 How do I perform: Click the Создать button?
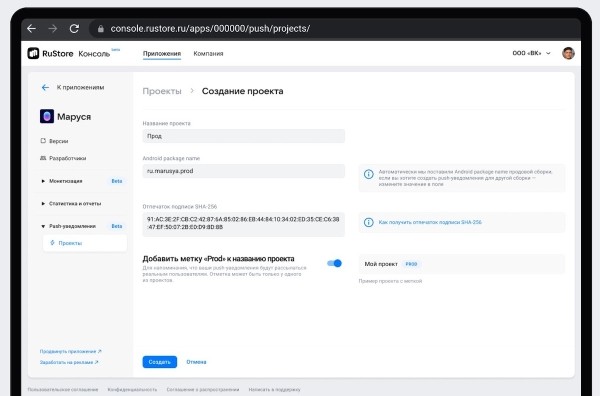click(160, 362)
